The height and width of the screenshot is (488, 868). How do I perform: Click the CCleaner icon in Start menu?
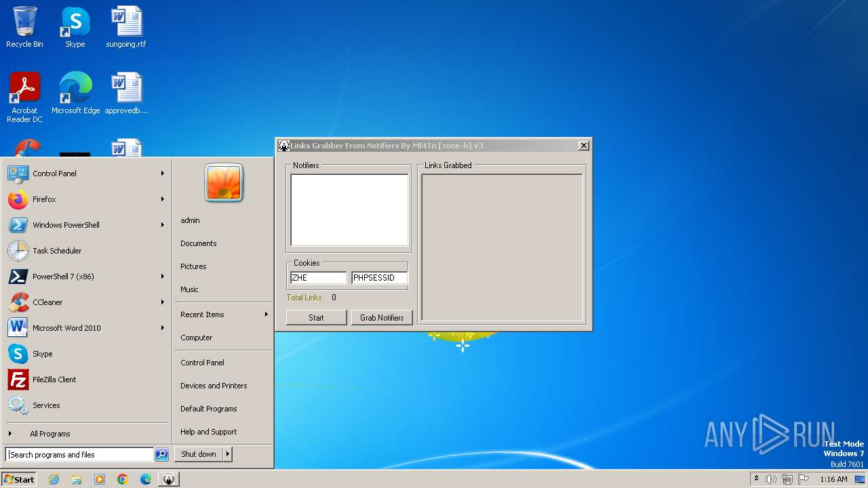coord(18,302)
